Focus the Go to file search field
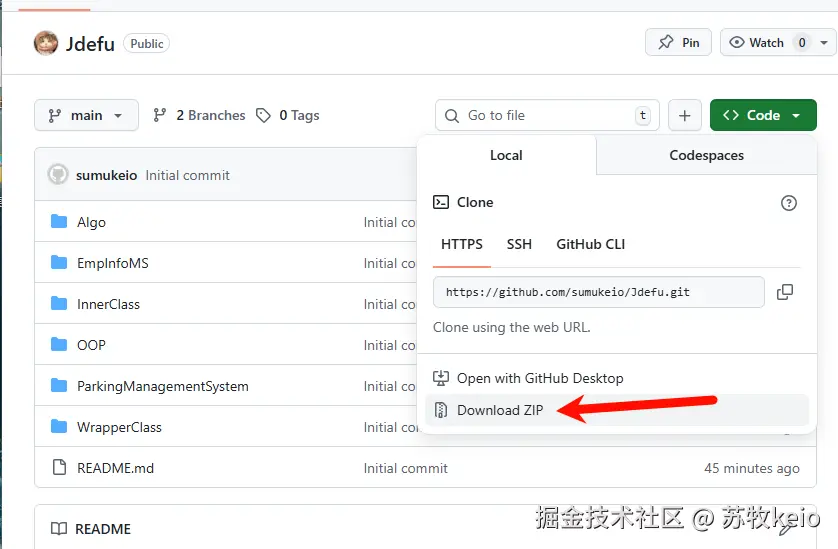Image resolution: width=838 pixels, height=549 pixels. click(547, 115)
